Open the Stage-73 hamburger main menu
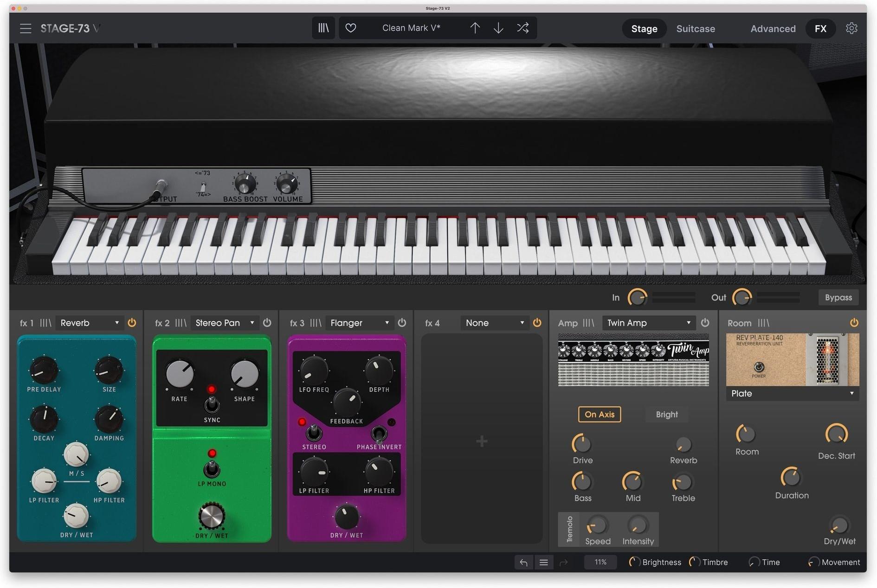877x588 pixels. tap(26, 28)
